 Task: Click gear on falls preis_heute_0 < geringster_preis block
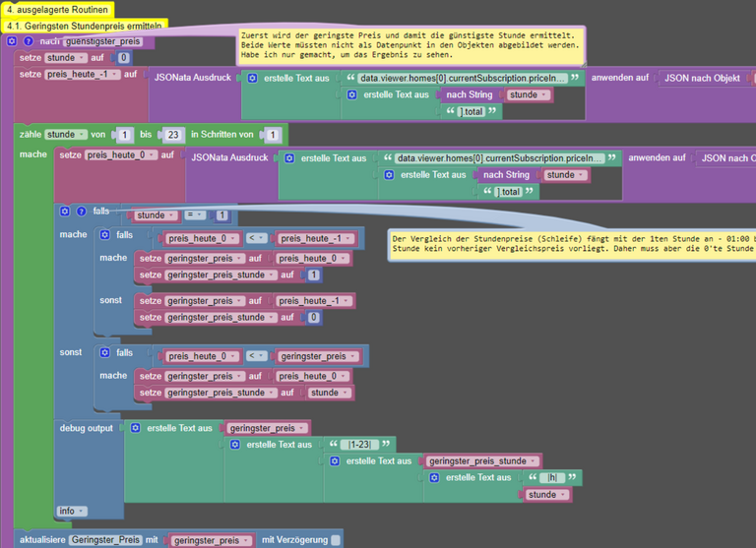pyautogui.click(x=105, y=352)
